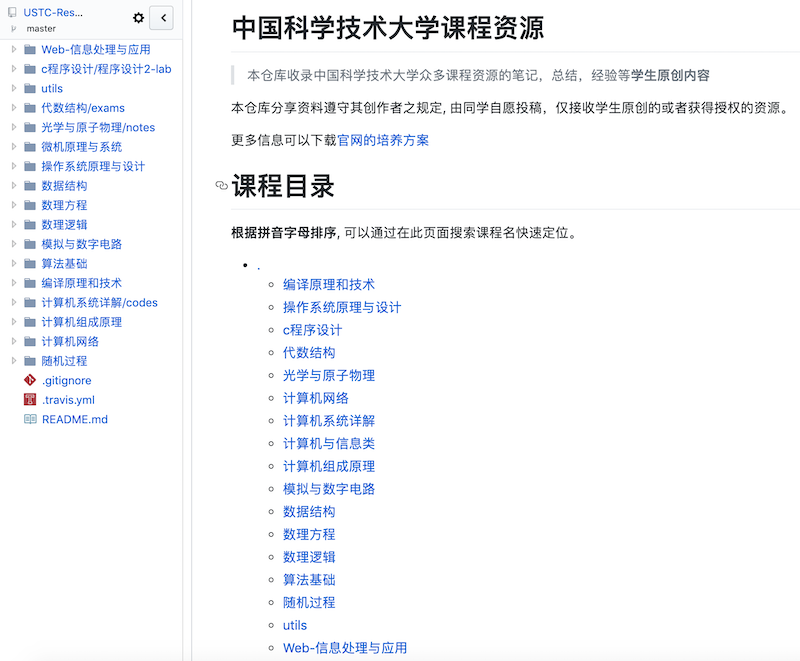
Task: Select 计算机系统详解/codes in the file tree
Action: [99, 302]
